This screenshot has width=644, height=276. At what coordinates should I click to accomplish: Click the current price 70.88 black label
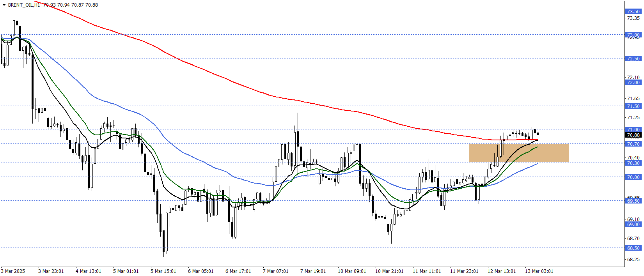click(633, 135)
